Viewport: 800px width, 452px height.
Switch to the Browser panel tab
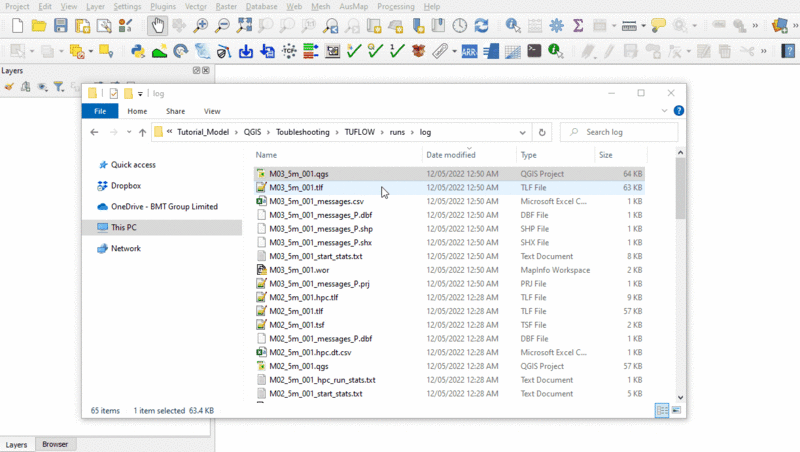55,444
